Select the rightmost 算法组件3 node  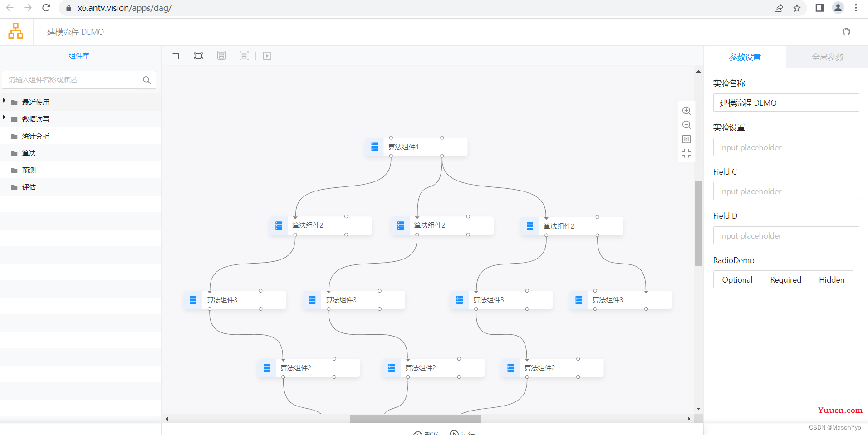pos(620,300)
